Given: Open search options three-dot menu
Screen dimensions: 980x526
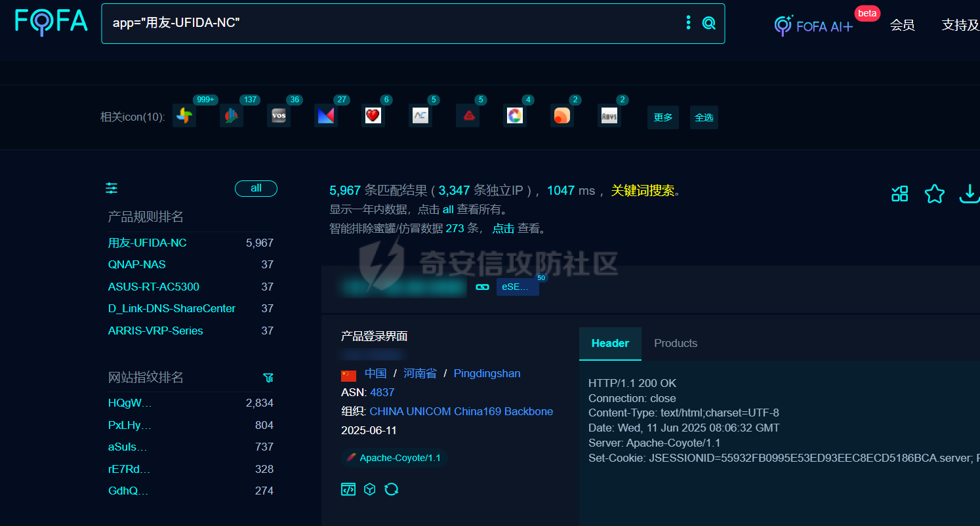Looking at the screenshot, I should point(688,23).
